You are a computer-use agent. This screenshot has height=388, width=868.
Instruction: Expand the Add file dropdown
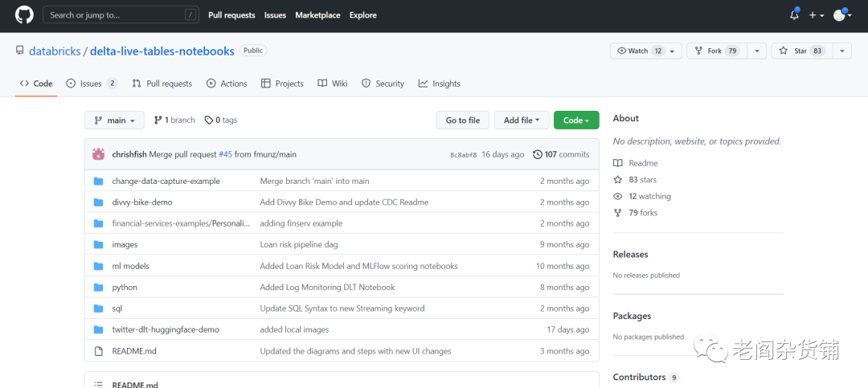522,120
